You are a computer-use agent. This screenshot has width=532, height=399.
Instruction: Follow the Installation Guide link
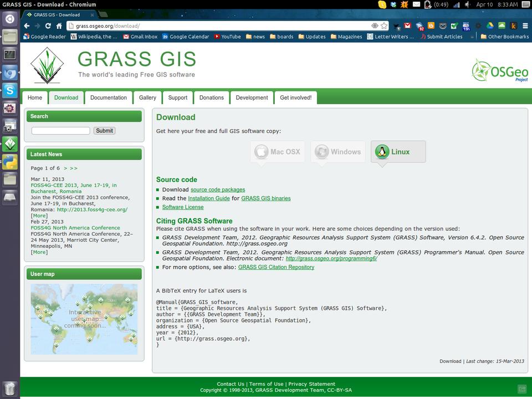click(x=208, y=198)
